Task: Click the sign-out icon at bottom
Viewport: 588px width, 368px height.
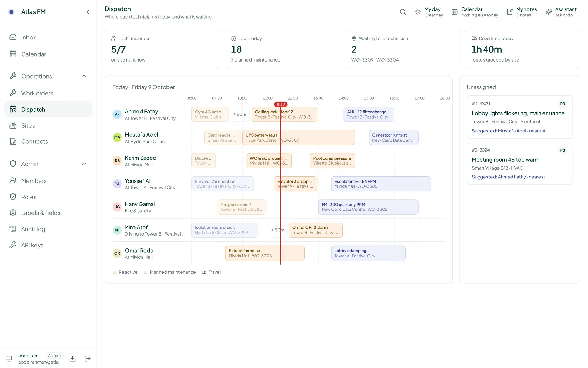Action: pos(88,359)
